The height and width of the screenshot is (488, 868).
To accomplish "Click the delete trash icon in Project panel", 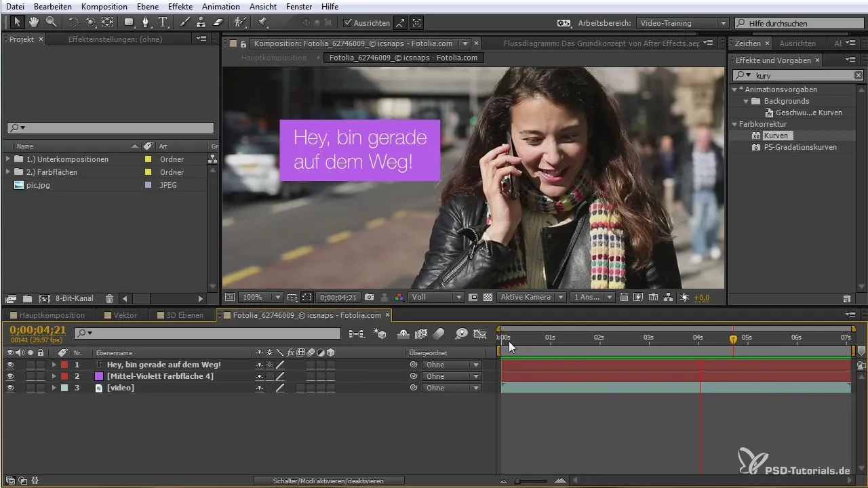I will click(x=109, y=298).
